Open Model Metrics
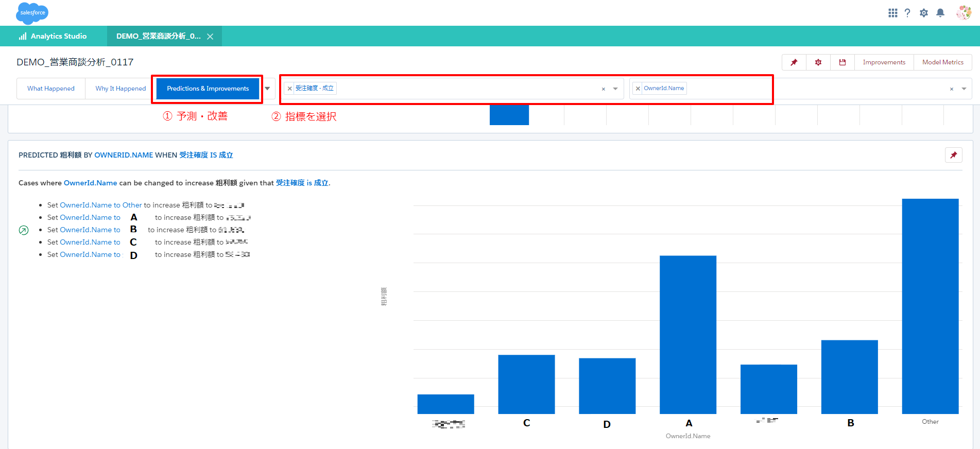The image size is (980, 449). (942, 62)
